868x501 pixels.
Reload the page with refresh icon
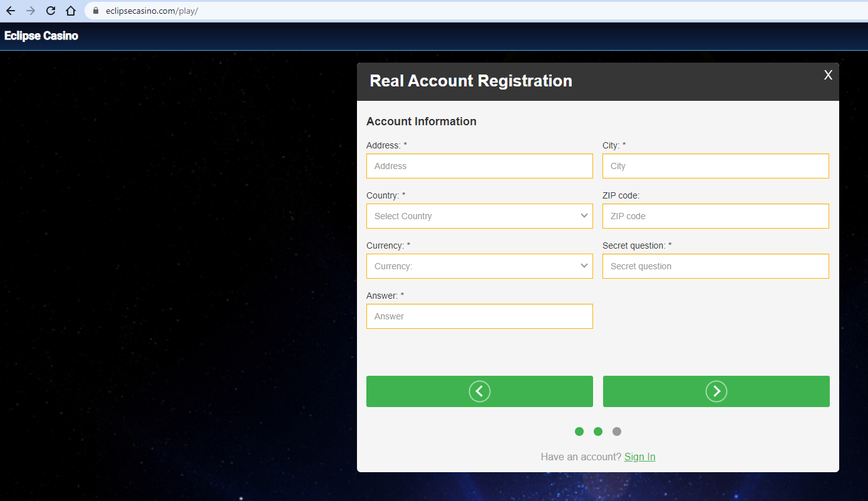pyautogui.click(x=51, y=11)
